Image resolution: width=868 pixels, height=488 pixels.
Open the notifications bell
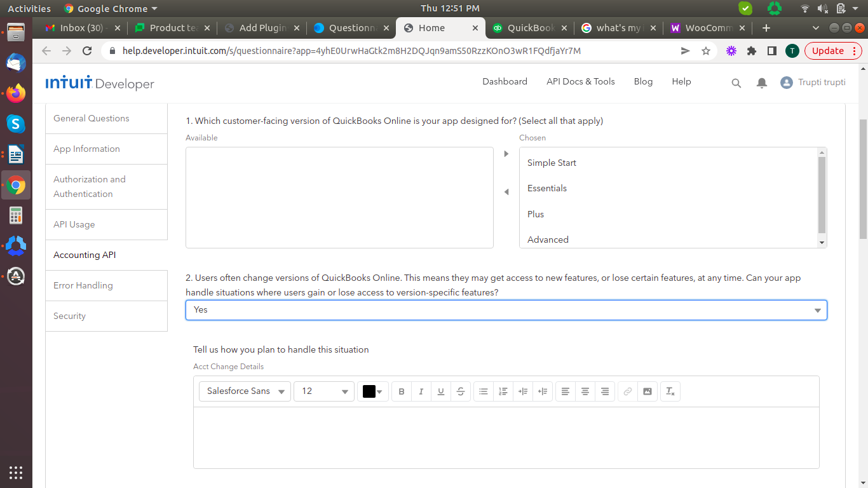761,83
